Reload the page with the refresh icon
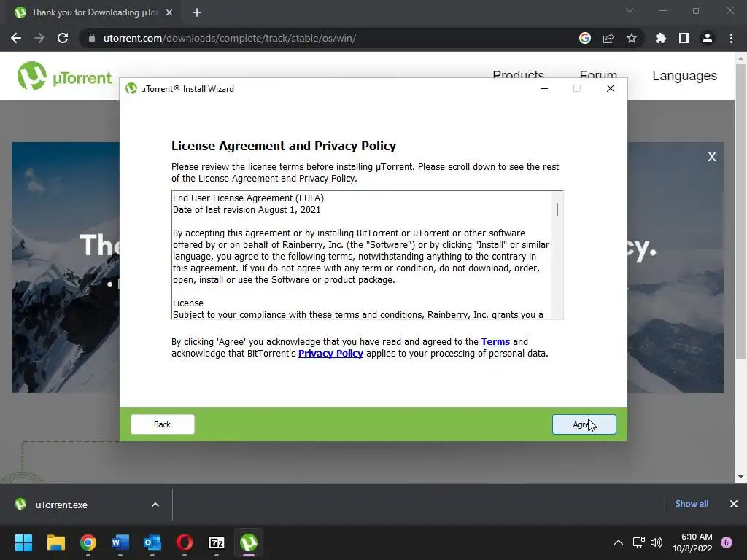This screenshot has width=747, height=560. click(x=63, y=38)
